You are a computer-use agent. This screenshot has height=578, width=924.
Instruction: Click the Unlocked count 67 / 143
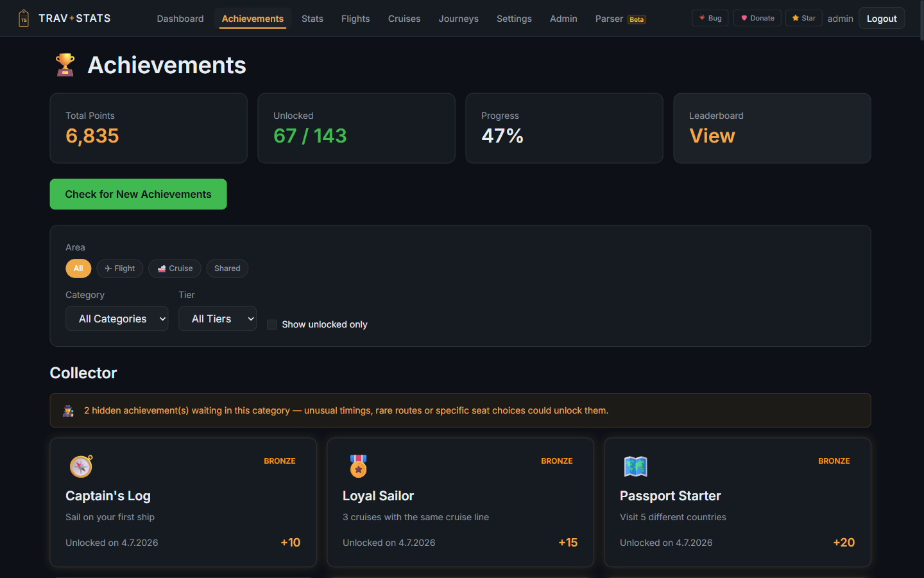[310, 136]
